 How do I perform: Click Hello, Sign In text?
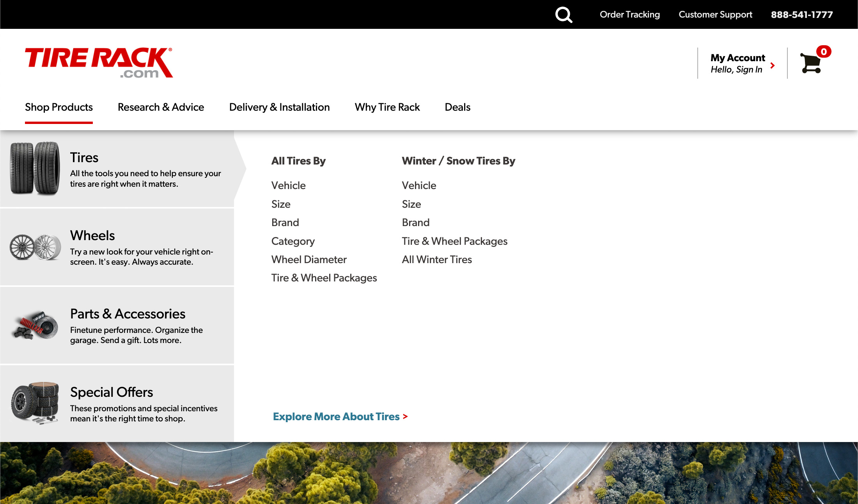736,69
